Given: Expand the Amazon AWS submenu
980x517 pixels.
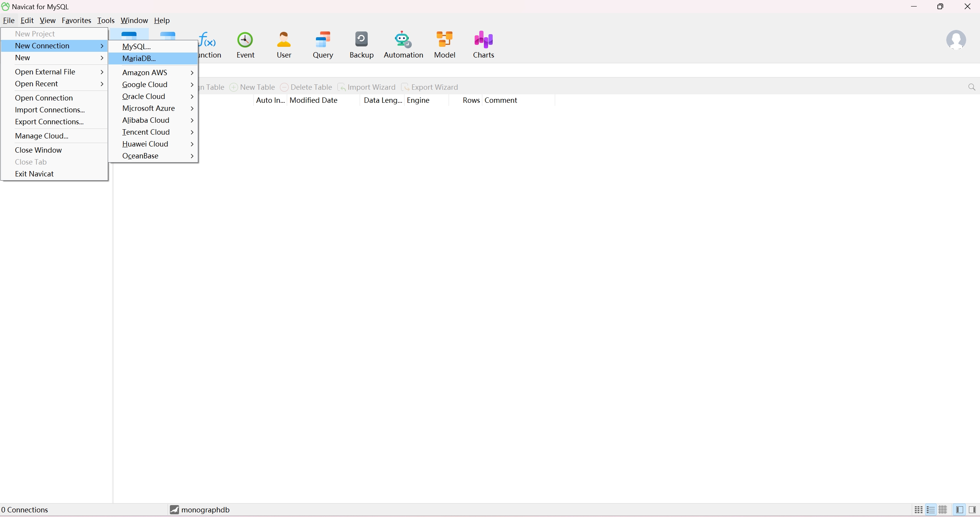Looking at the screenshot, I should tap(153, 72).
